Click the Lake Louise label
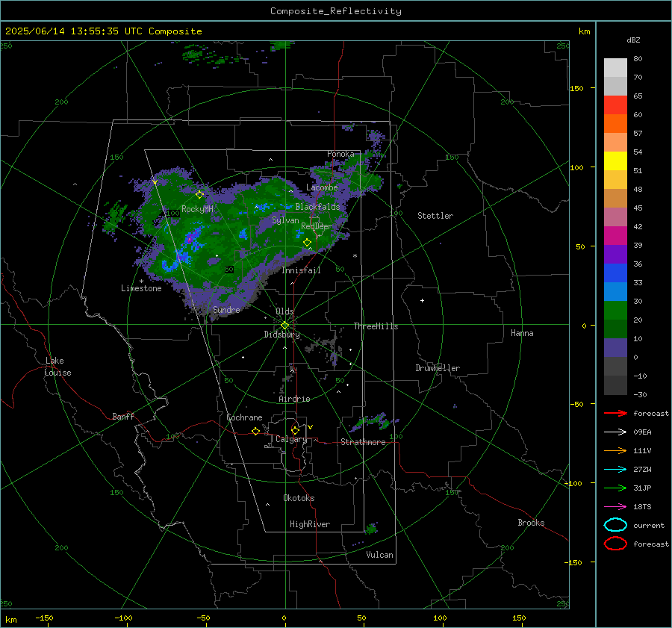 point(57,367)
